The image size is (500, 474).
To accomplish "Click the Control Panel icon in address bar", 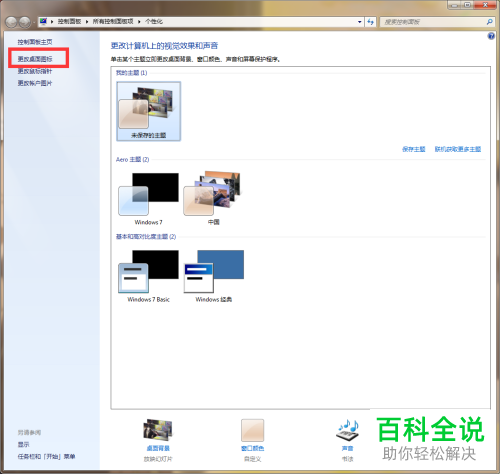I will pos(43,22).
